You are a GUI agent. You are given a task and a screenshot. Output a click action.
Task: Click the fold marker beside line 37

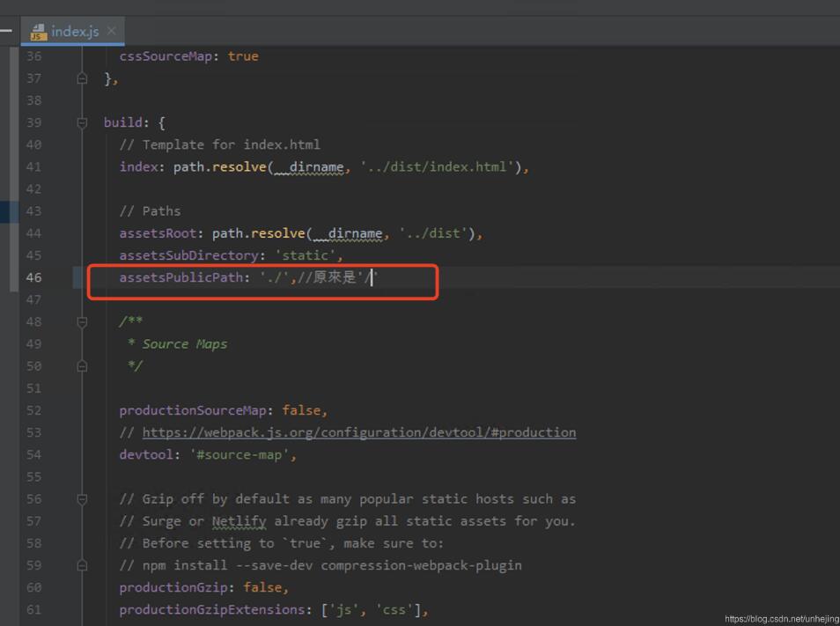(x=82, y=77)
